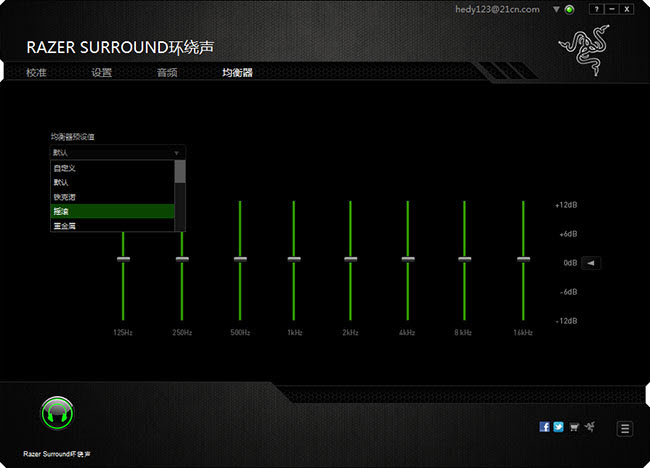Click the arrow button next to 0dB

591,263
